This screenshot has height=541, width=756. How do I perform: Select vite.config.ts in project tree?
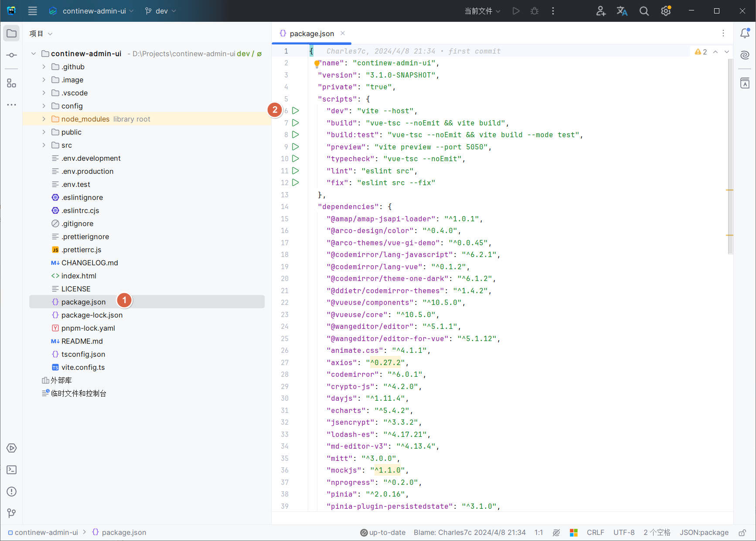pos(83,367)
